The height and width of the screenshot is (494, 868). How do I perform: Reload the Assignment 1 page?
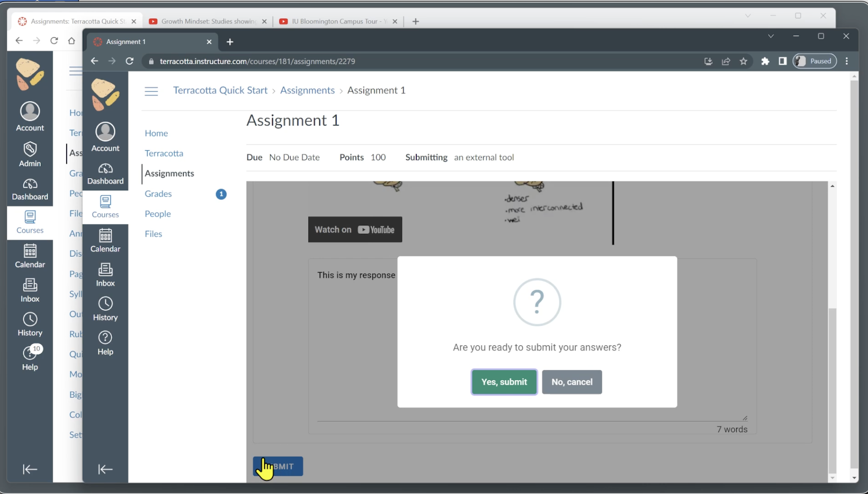[130, 61]
